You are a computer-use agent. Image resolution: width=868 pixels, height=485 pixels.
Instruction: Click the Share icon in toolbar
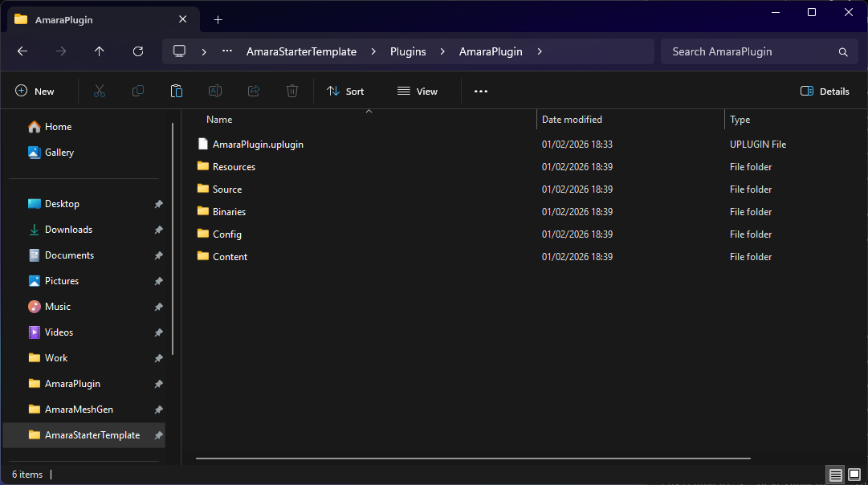pos(254,92)
